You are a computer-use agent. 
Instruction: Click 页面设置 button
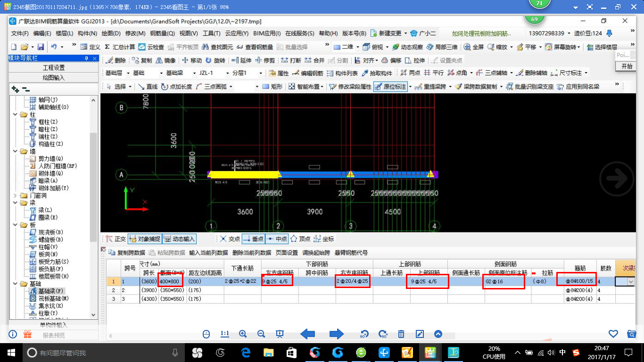(x=287, y=253)
